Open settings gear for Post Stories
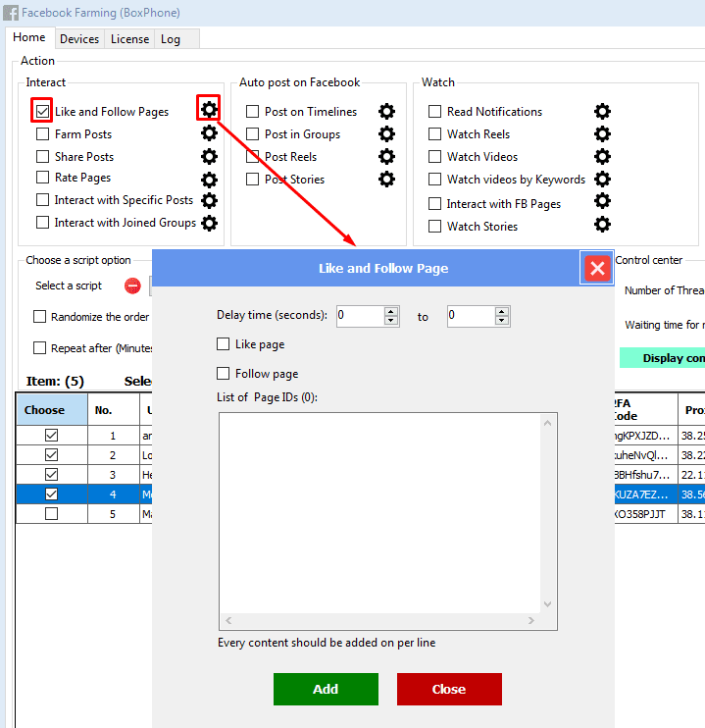 386,179
